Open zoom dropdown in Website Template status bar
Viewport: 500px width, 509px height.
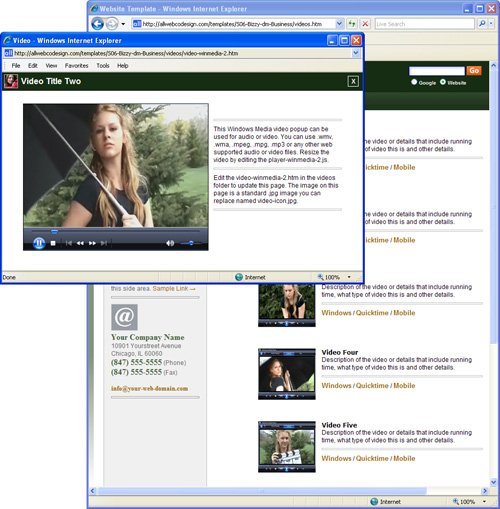484,501
